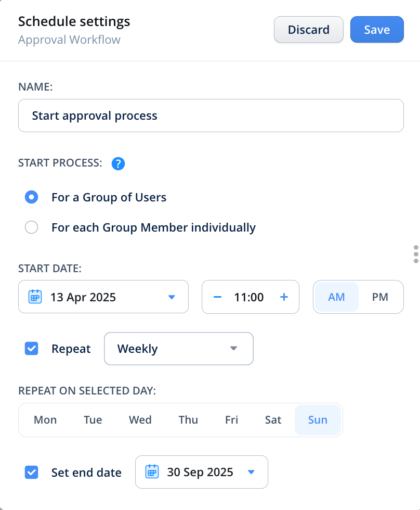
Task: Click the calendar icon in the end date field
Action: [151, 472]
